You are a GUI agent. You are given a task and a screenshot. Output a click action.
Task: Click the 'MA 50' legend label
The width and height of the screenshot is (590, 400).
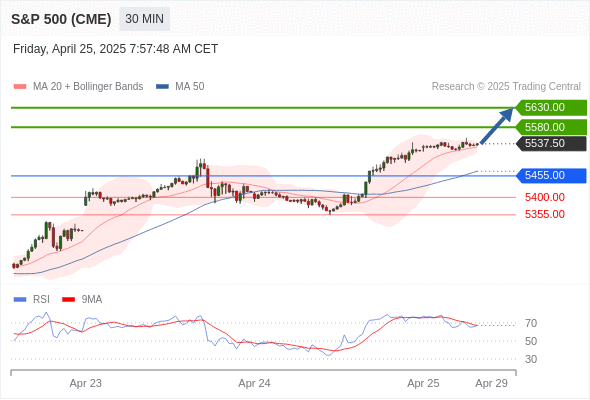190,87
